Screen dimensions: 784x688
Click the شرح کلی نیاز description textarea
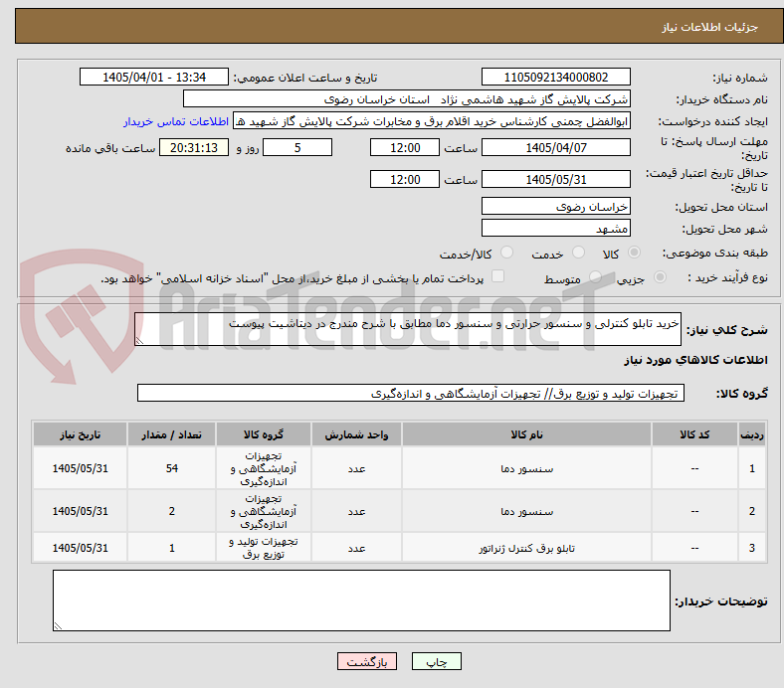(408, 329)
